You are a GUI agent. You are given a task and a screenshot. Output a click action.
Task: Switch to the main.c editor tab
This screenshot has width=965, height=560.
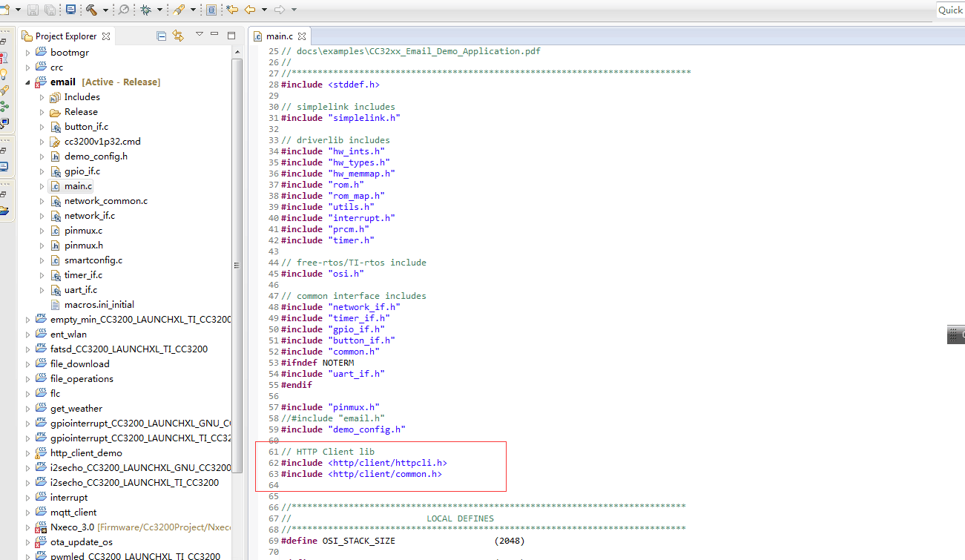click(x=278, y=36)
